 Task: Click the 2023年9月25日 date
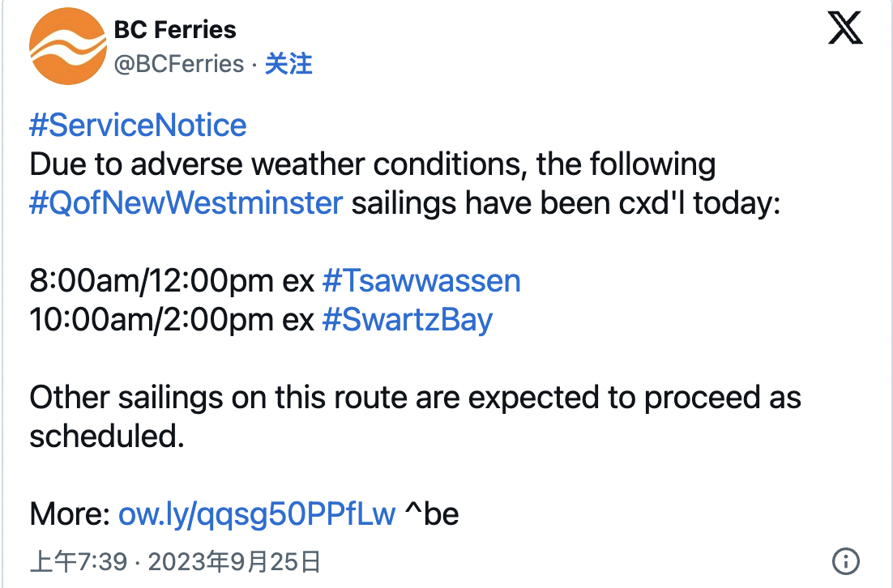pyautogui.click(x=234, y=562)
